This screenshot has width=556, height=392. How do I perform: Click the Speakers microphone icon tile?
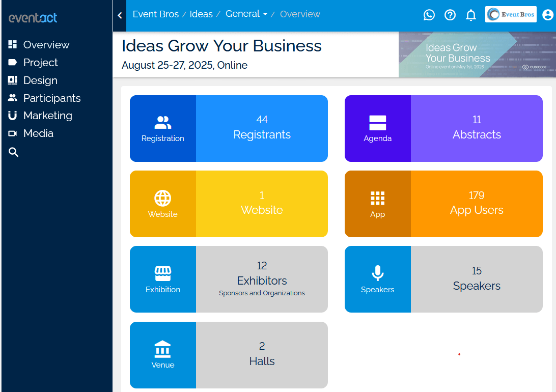(378, 279)
